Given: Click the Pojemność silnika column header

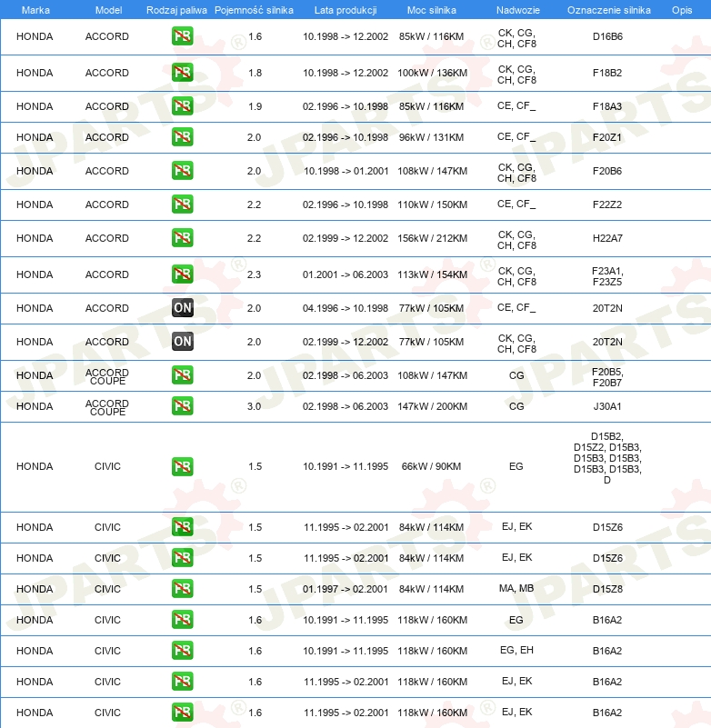Looking at the screenshot, I should tap(254, 10).
